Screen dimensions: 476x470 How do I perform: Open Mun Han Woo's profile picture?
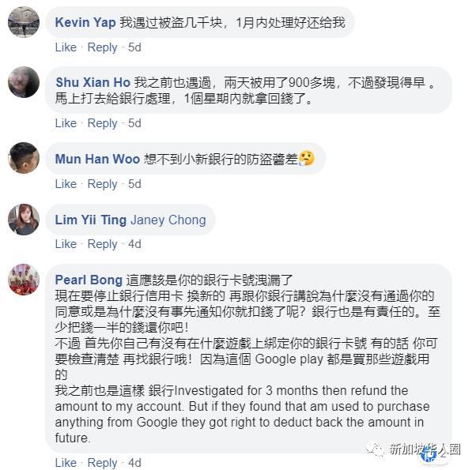[24, 158]
